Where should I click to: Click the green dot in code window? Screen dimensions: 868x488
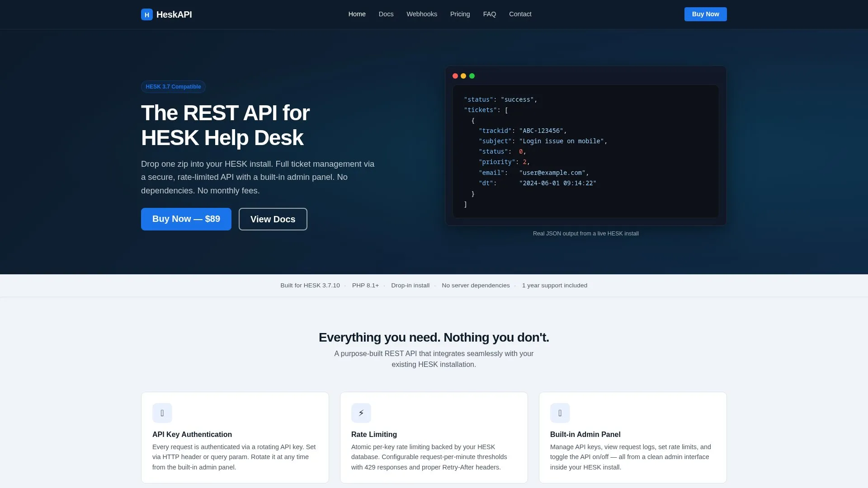tap(472, 76)
